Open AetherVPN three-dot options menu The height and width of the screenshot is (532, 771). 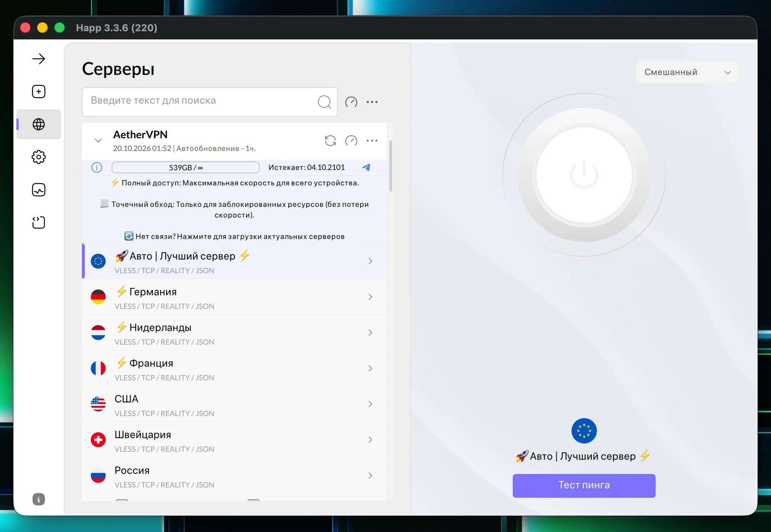click(x=372, y=141)
